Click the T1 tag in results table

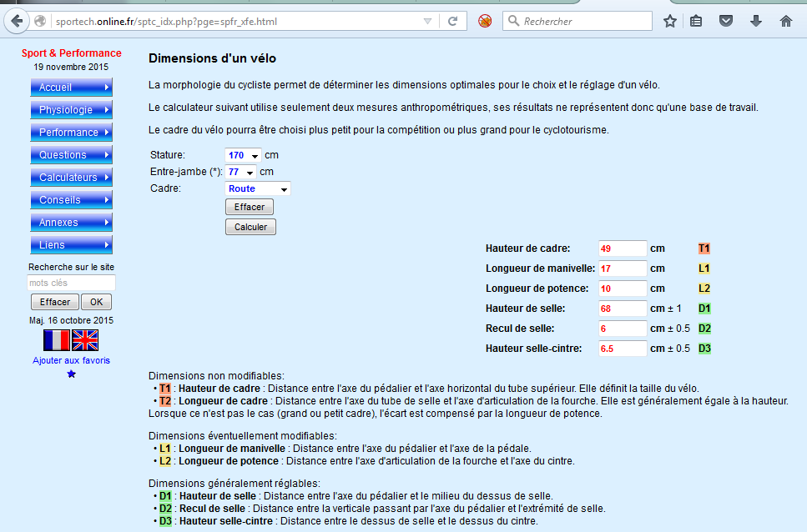704,248
